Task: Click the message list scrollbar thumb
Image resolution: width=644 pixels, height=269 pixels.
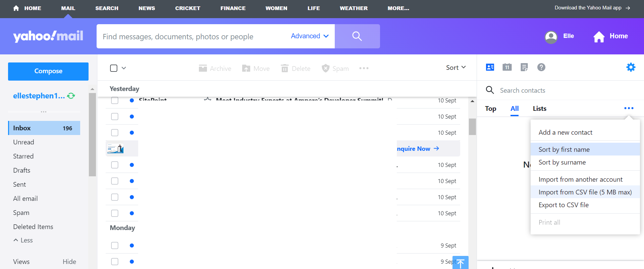Action: pyautogui.click(x=472, y=127)
